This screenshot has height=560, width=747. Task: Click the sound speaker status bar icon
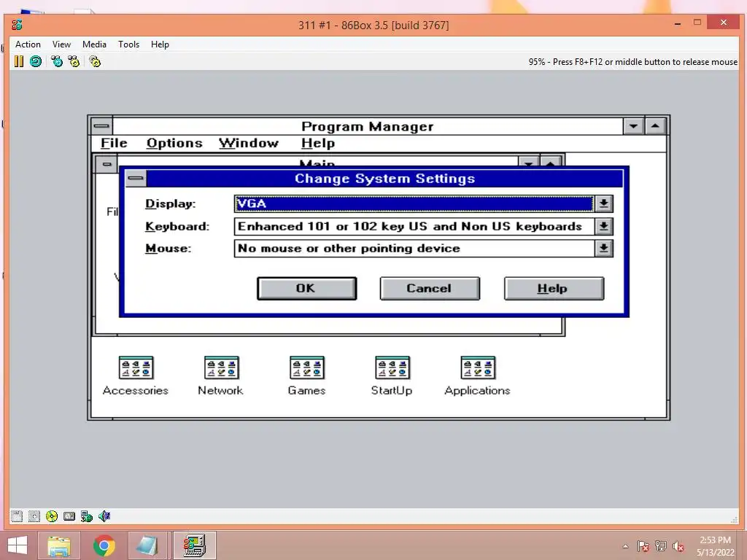[x=104, y=516]
